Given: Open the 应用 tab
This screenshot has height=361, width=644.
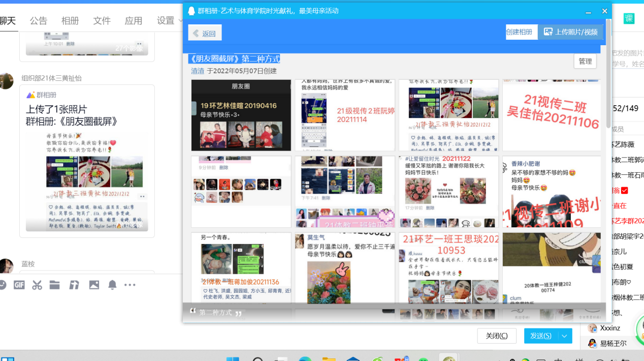Looking at the screenshot, I should pos(134,21).
